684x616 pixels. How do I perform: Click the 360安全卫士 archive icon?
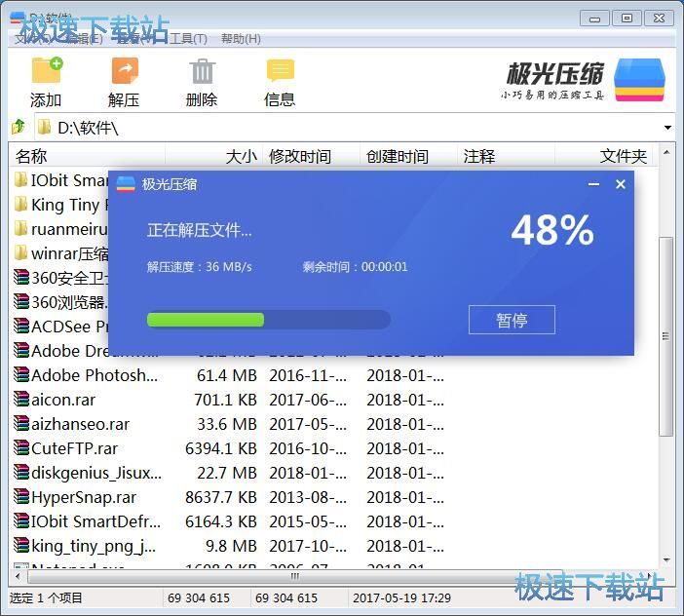point(20,278)
